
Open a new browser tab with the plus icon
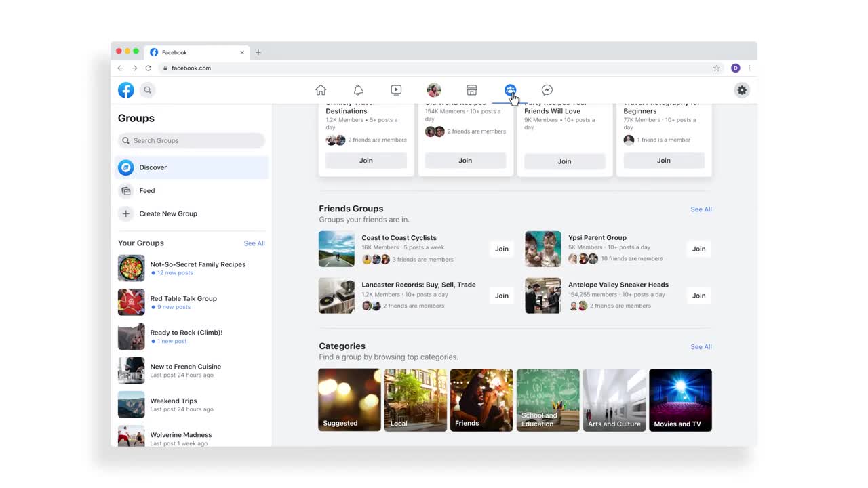(x=258, y=52)
